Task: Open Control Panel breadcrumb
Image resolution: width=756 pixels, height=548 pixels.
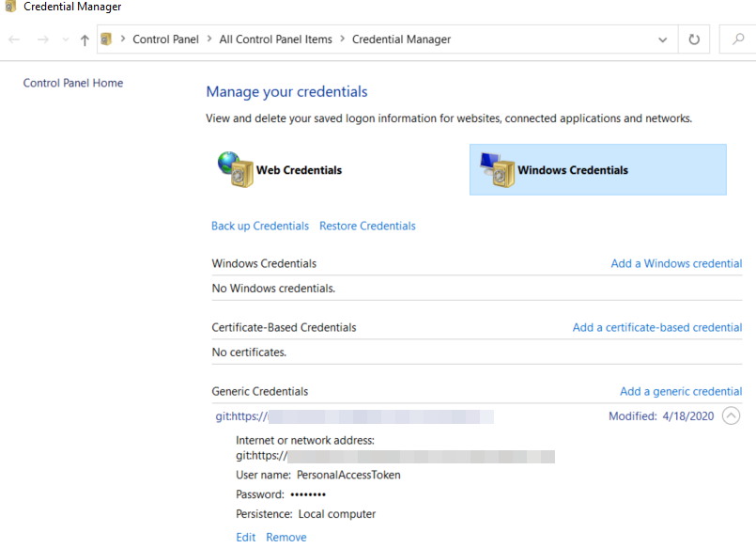Action: click(x=165, y=39)
